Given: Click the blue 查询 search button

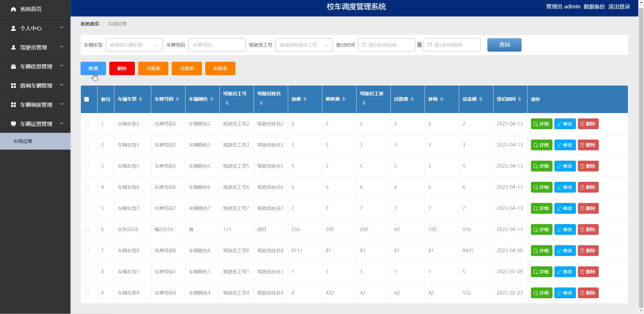Looking at the screenshot, I should [504, 45].
